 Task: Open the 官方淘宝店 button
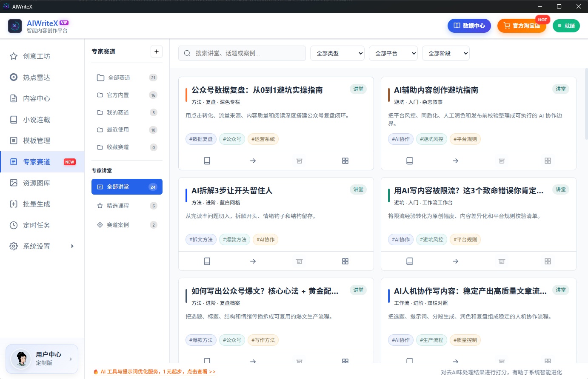click(x=522, y=26)
